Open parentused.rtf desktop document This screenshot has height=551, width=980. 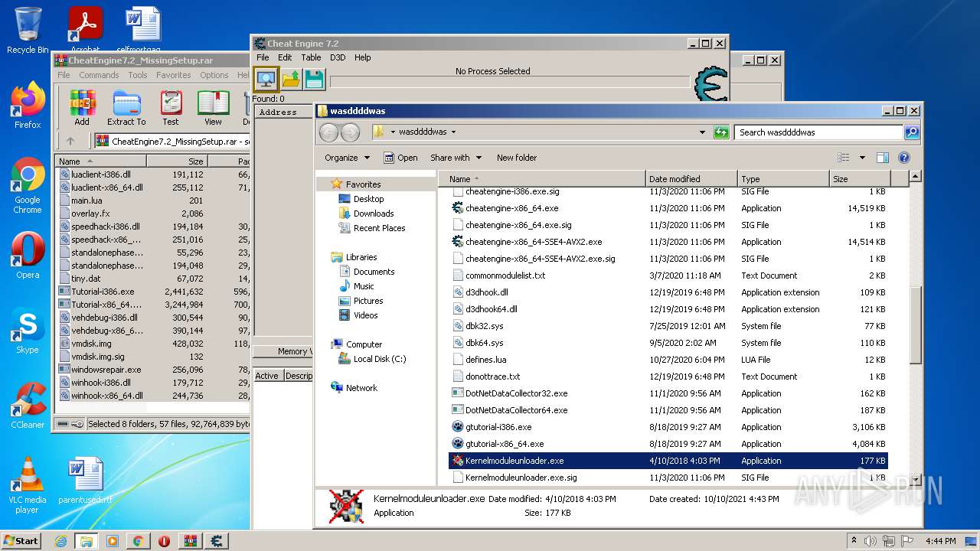(86, 481)
